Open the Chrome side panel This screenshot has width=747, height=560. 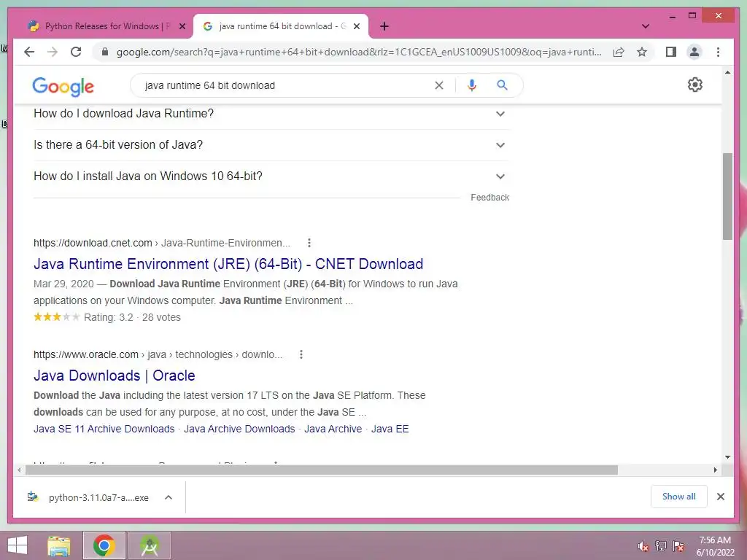coord(671,52)
